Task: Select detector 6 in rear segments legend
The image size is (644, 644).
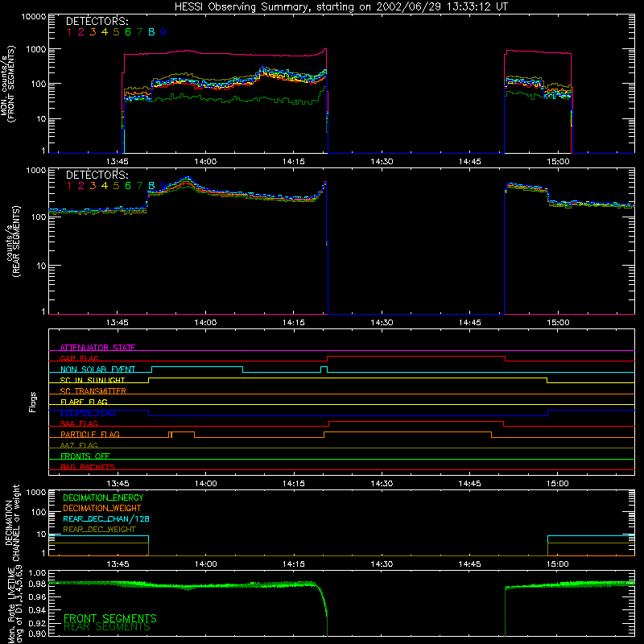Action: (128, 186)
